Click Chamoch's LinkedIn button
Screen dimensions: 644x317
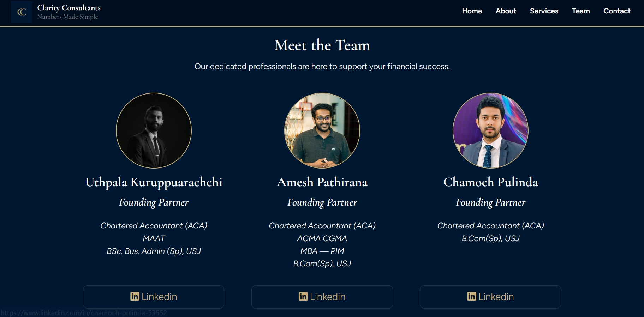click(x=490, y=297)
